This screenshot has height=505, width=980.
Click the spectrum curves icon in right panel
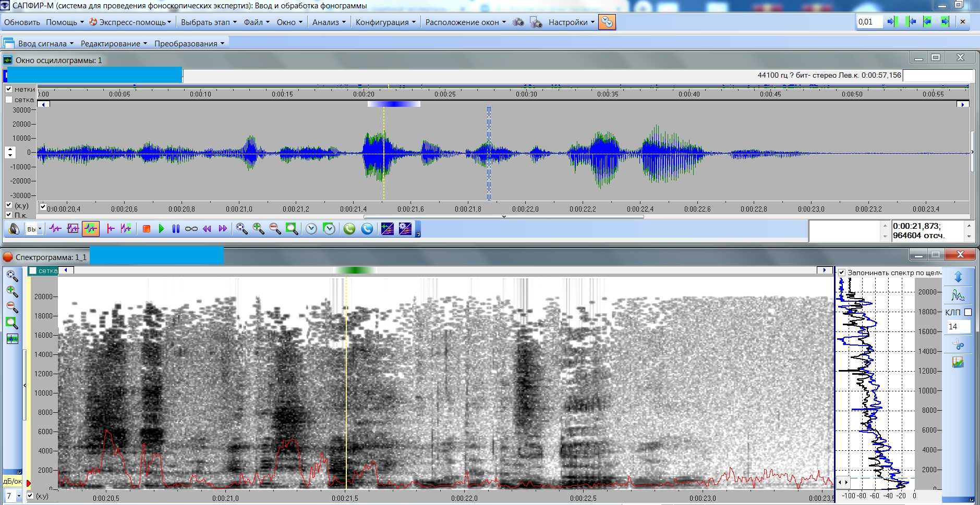(x=958, y=295)
